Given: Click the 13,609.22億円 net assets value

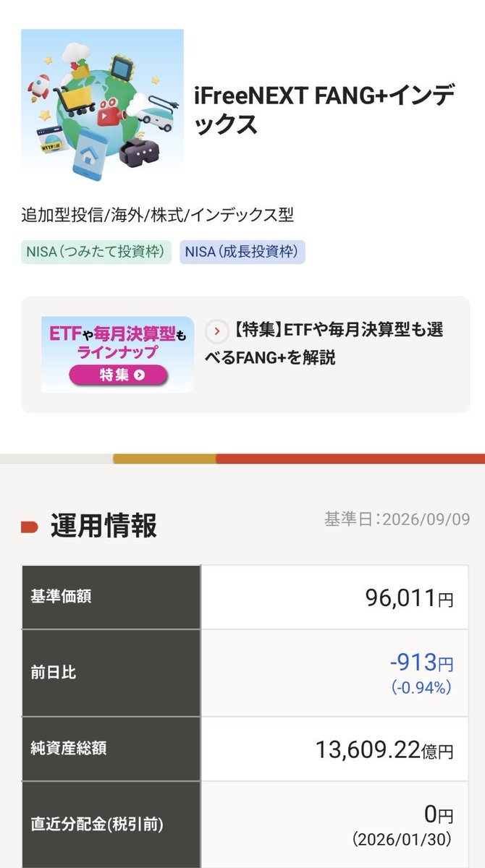Looking at the screenshot, I should pyautogui.click(x=384, y=749).
